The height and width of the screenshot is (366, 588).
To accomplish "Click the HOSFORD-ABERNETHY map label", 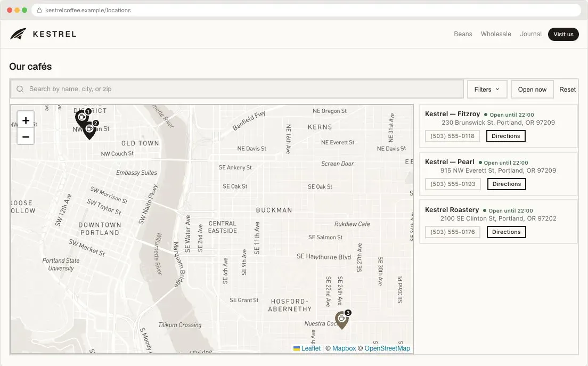I will (290, 305).
